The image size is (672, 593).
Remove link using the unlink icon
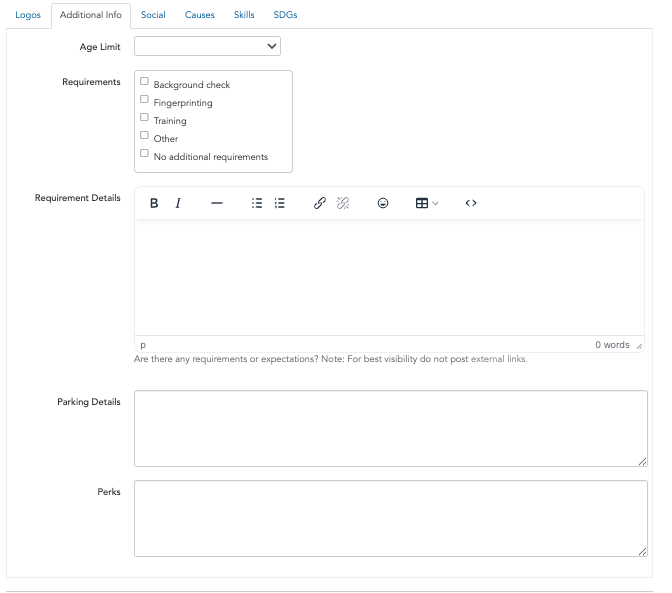coord(343,203)
